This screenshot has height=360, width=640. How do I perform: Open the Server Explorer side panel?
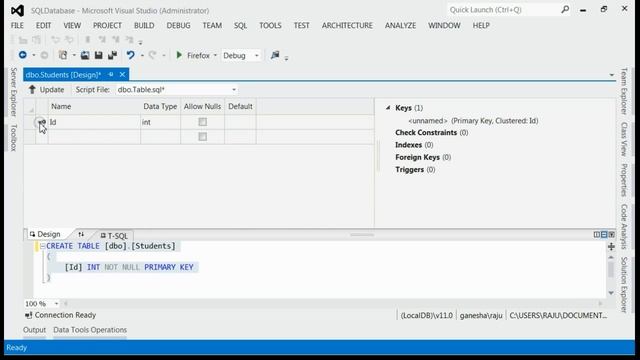point(13,92)
